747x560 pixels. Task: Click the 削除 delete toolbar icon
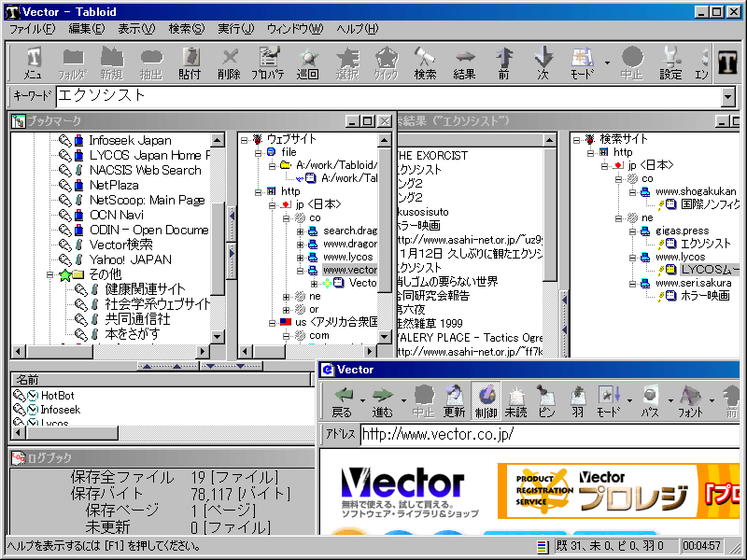click(229, 63)
